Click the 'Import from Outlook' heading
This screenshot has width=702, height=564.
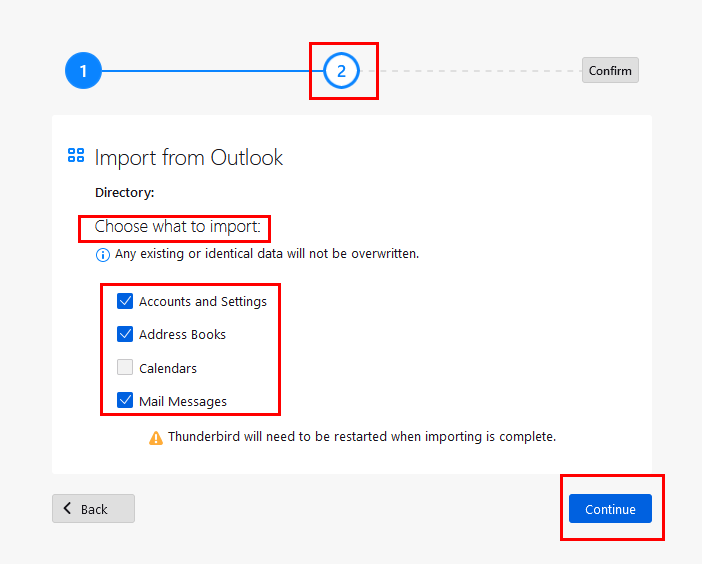188,158
